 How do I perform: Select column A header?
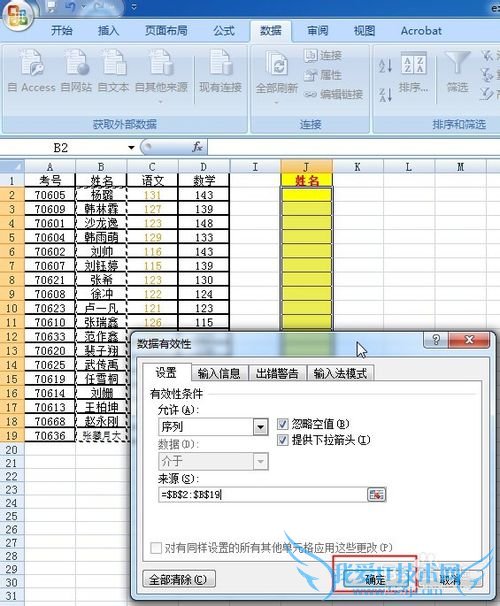pyautogui.click(x=50, y=167)
